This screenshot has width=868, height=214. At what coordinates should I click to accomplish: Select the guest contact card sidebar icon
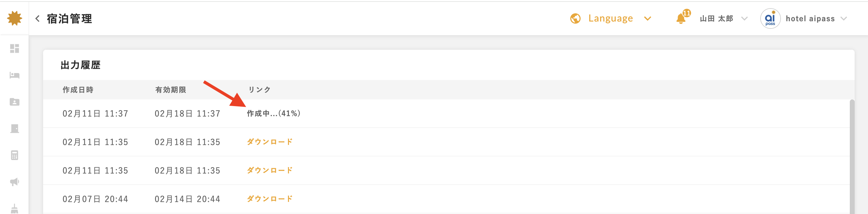(x=15, y=102)
